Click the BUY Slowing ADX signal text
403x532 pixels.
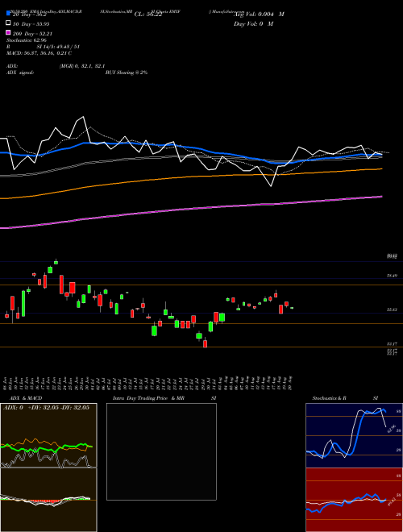coord(127,73)
